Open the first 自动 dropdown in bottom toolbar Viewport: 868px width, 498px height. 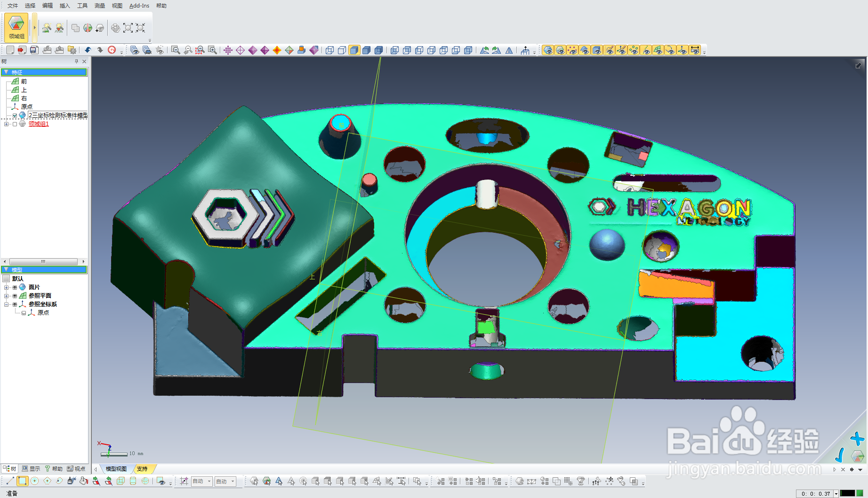[201, 481]
